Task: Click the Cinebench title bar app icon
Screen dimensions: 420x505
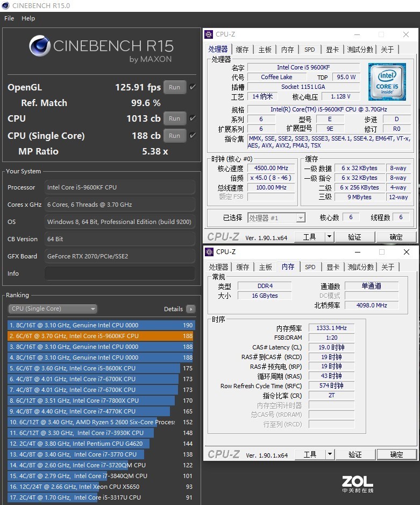Action: pyautogui.click(x=5, y=5)
